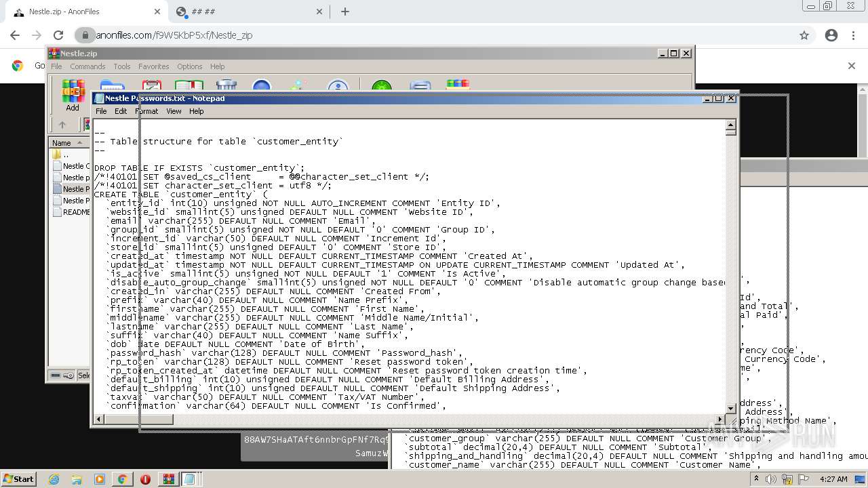Click the 'DROP TABLE IF EXISTS' line in Notepad

pyautogui.click(x=199, y=168)
